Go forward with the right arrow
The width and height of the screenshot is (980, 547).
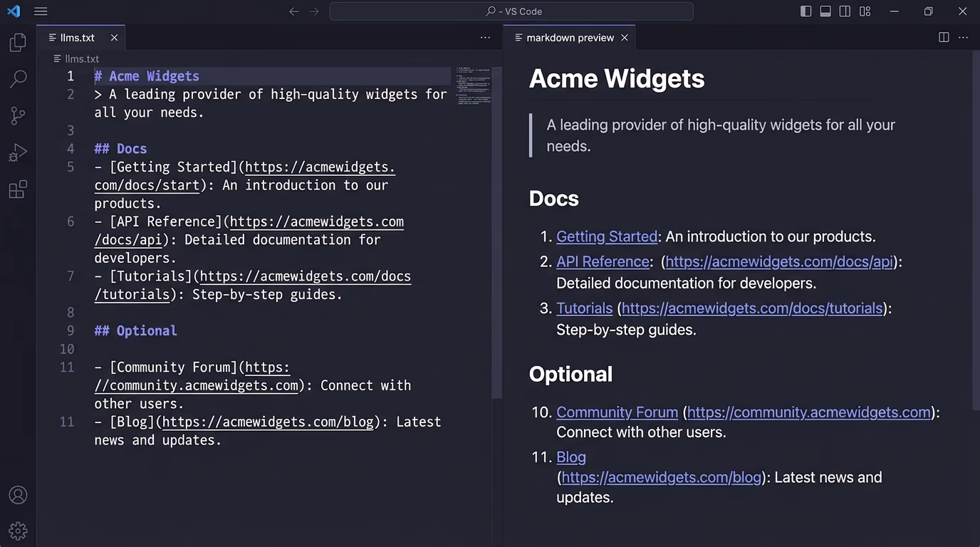click(314, 11)
